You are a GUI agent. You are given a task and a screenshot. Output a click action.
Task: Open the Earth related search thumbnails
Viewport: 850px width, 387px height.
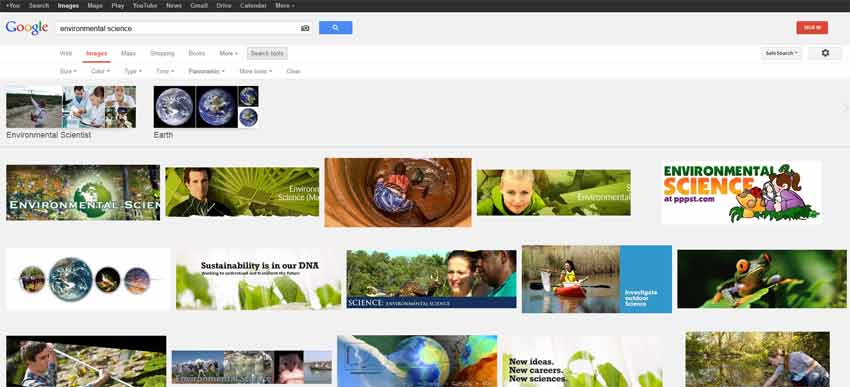click(206, 107)
